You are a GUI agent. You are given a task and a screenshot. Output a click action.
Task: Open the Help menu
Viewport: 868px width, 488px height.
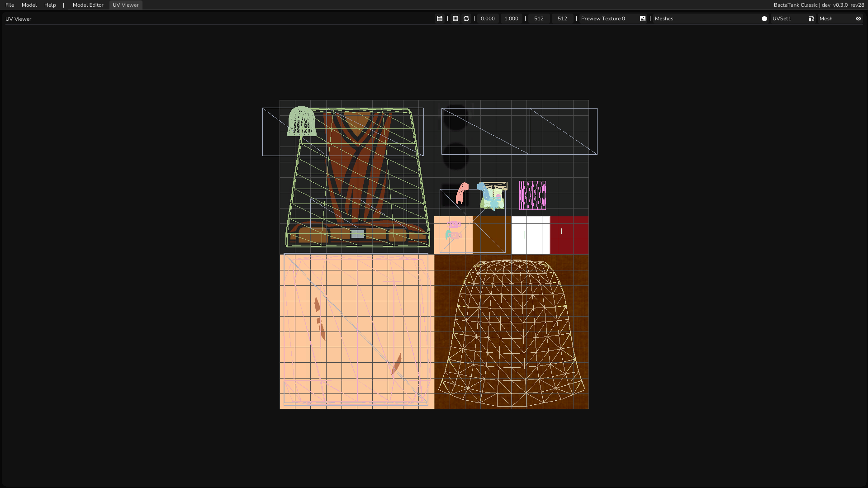point(50,5)
